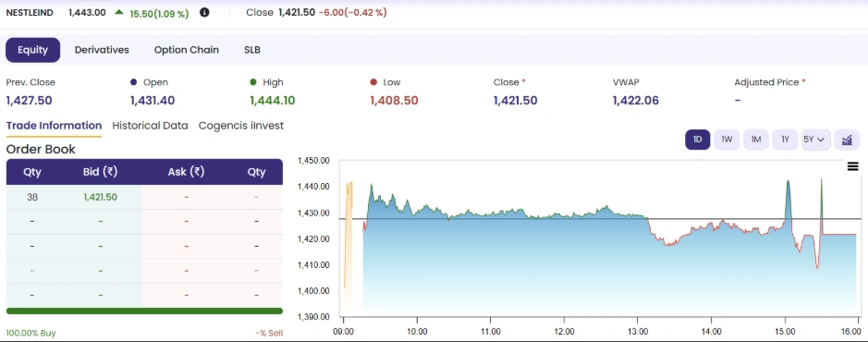This screenshot has height=342, width=868.
Task: Select the Equity tab
Action: click(32, 50)
